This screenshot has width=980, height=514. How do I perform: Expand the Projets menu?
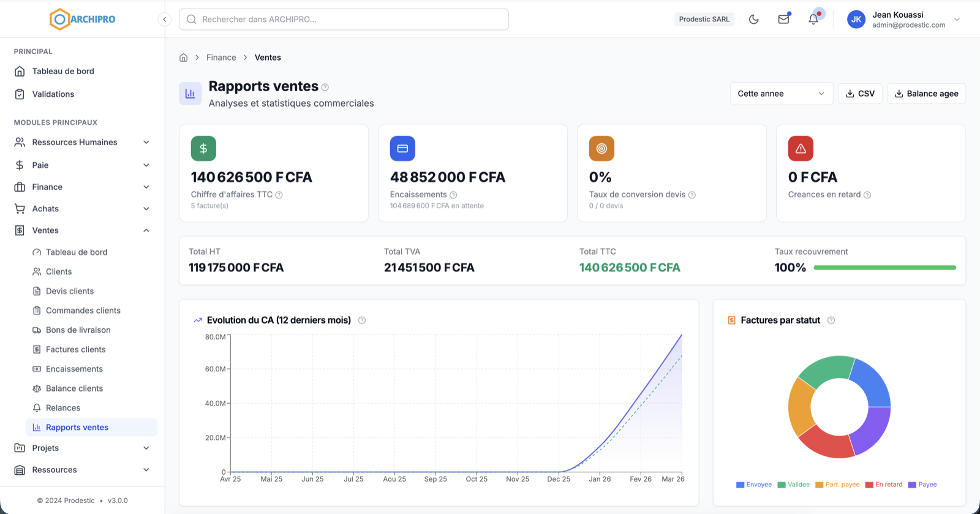click(x=82, y=448)
